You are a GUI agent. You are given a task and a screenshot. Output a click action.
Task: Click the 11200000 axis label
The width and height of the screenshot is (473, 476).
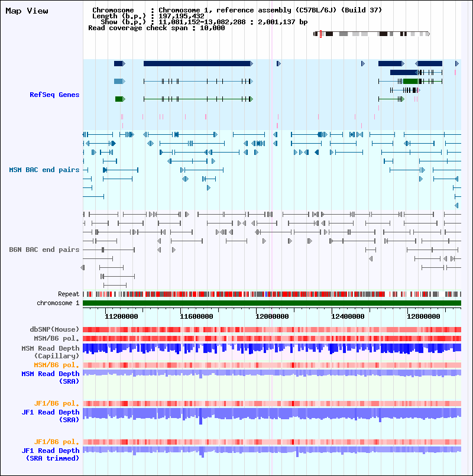tap(121, 316)
